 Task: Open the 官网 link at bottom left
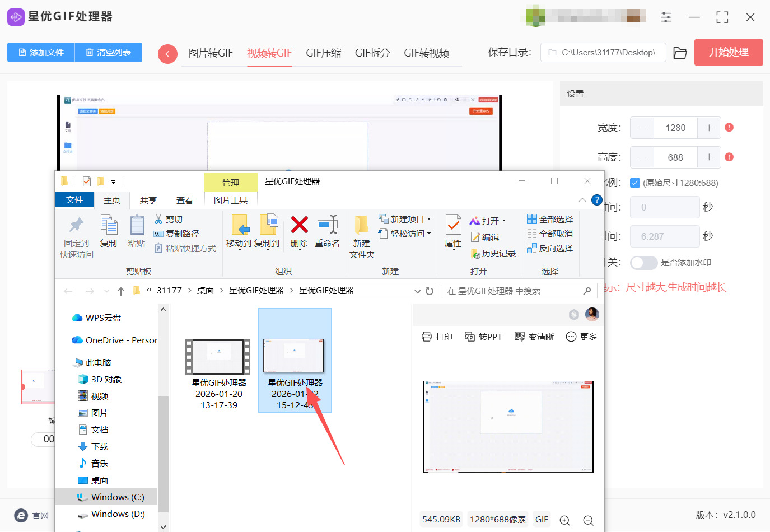point(30,516)
